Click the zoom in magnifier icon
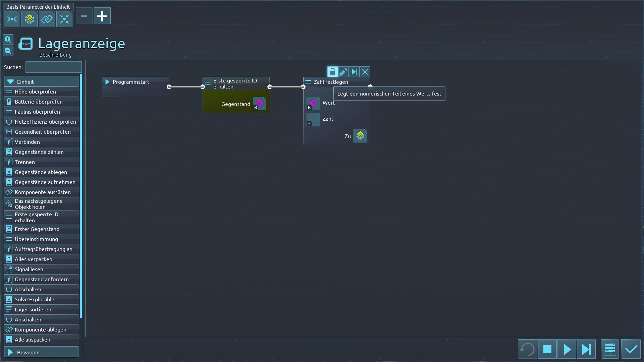 [8, 40]
